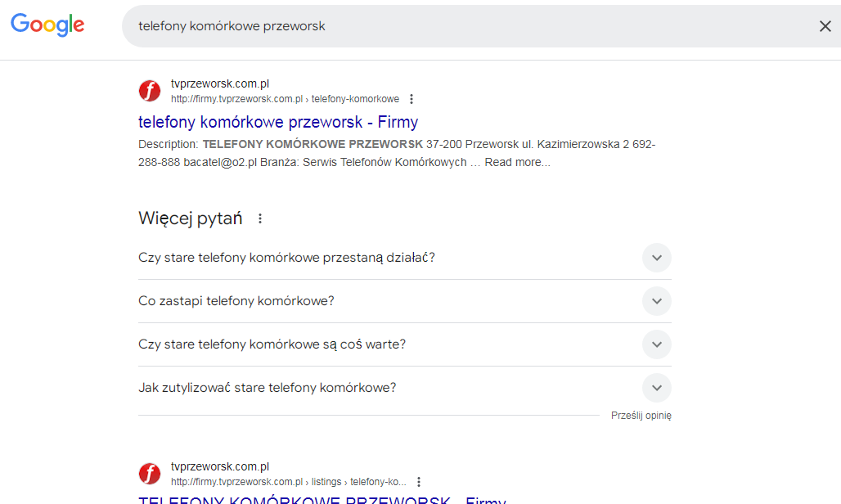The image size is (841, 504).
Task: Open the second "TELEFONY KOMÓRKOWE PRZEWORSK" result title
Action: point(322,499)
